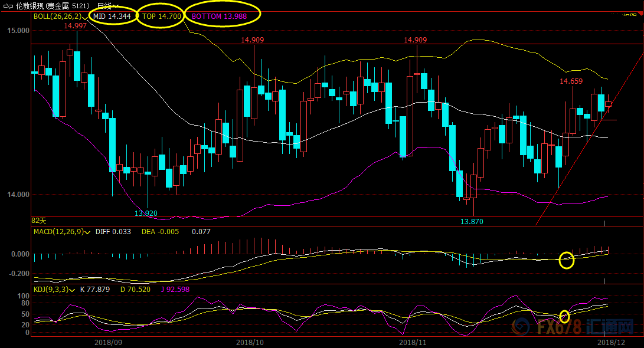Expand the BOLL(26,26,2) indicator dropdown arrow

tap(86, 17)
